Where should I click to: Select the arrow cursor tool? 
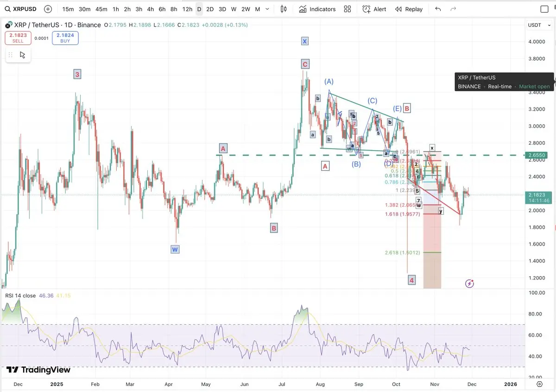click(23, 55)
